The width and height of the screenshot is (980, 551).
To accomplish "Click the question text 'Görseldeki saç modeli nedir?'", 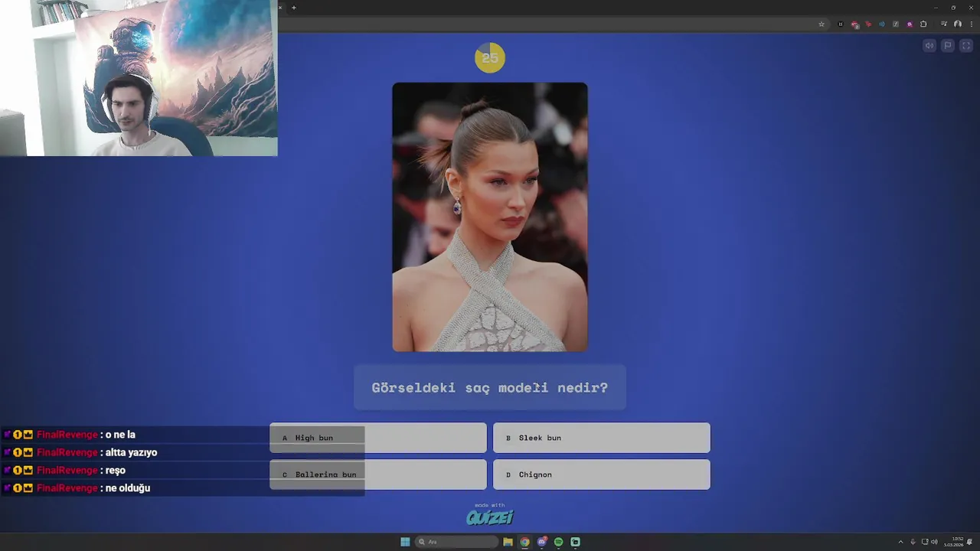I will point(490,387).
